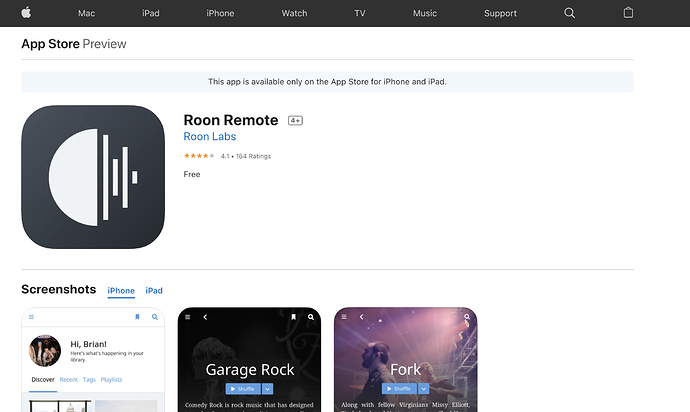Viewport: 690px width, 412px height.
Task: Click the App Store heading link
Action: pos(50,44)
